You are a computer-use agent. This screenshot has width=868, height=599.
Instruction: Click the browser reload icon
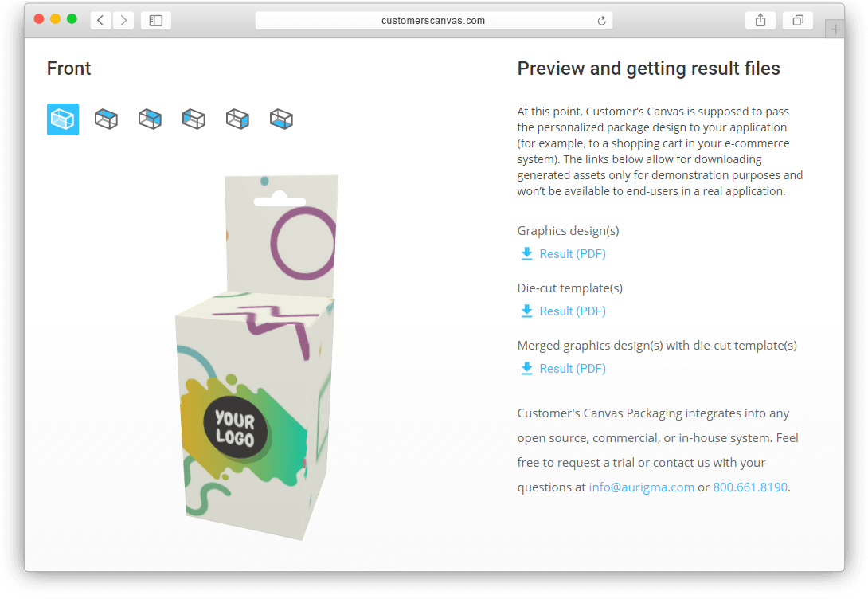[602, 21]
